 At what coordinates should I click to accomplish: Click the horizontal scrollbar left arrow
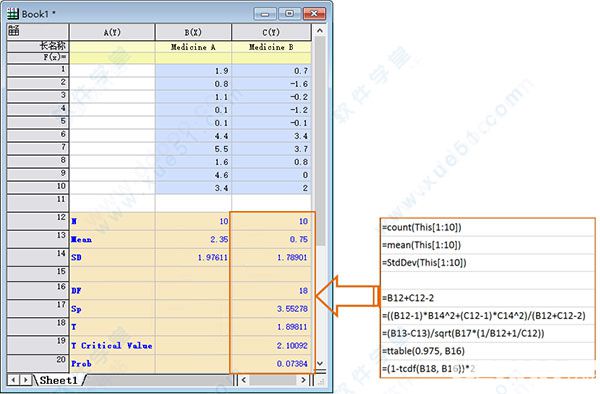tap(244, 380)
